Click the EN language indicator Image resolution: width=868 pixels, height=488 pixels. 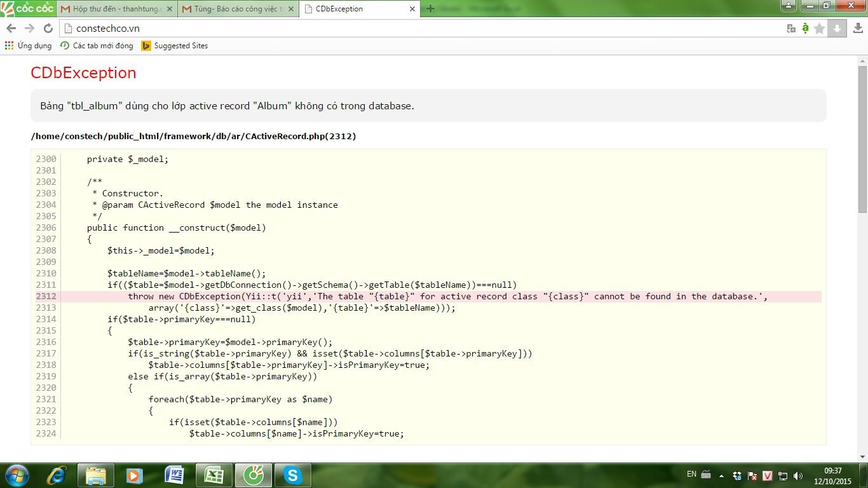[691, 474]
